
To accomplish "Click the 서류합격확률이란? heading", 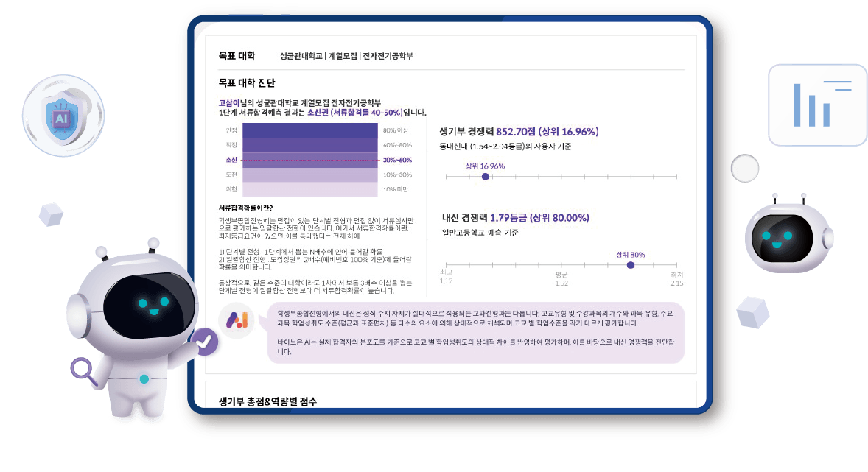I will [x=246, y=208].
